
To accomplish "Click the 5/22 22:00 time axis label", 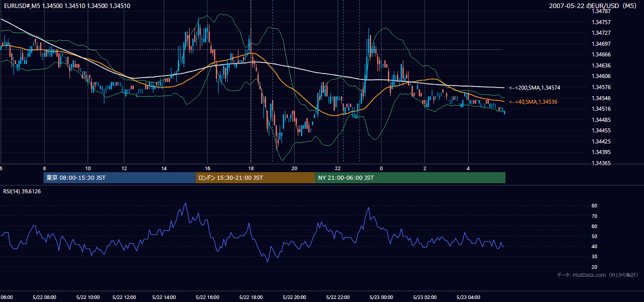I will (338, 297).
